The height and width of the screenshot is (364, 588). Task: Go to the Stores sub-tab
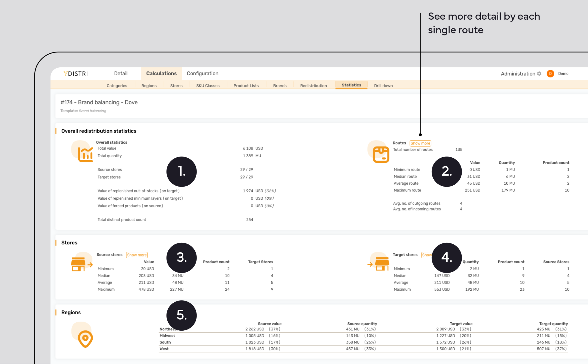click(176, 86)
